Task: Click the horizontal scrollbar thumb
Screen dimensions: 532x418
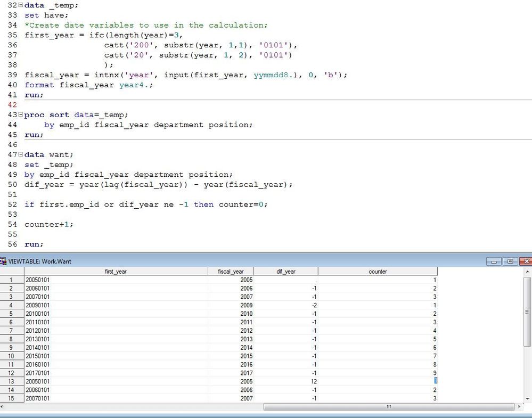Action: pos(389,407)
